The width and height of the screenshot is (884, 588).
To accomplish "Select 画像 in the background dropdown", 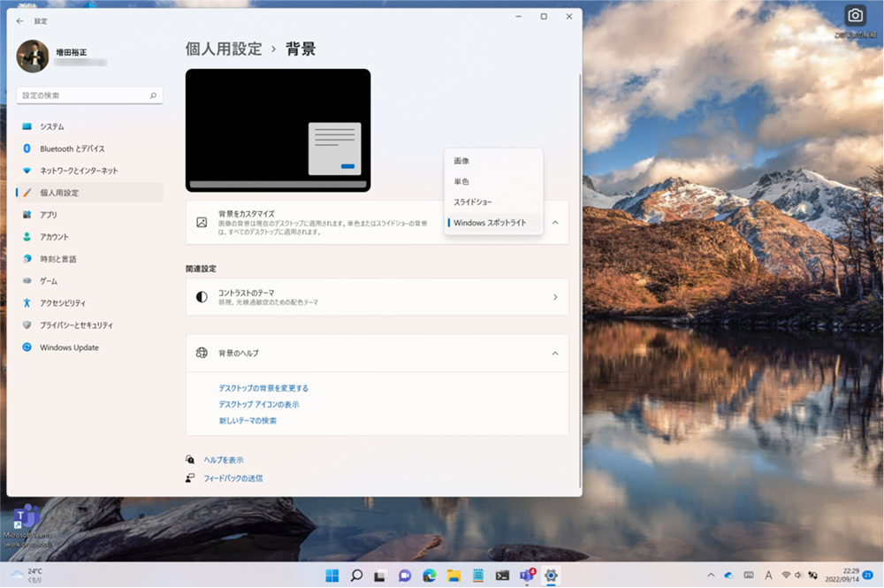I will pyautogui.click(x=461, y=161).
